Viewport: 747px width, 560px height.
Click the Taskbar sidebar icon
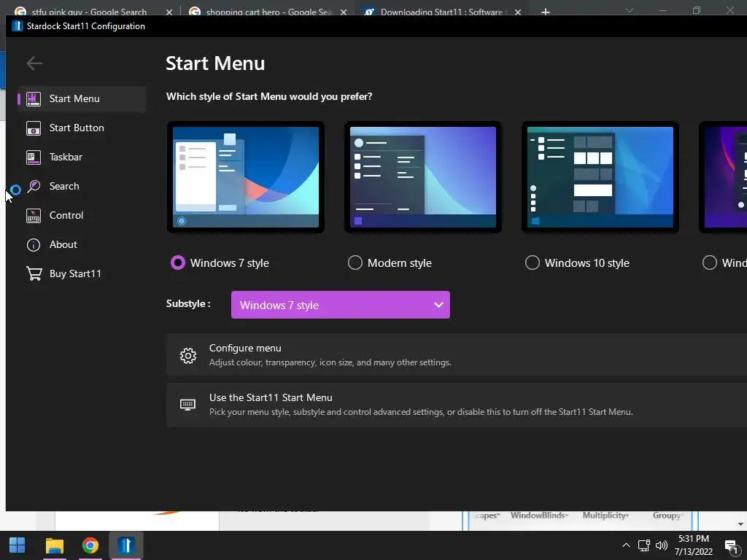coord(34,157)
